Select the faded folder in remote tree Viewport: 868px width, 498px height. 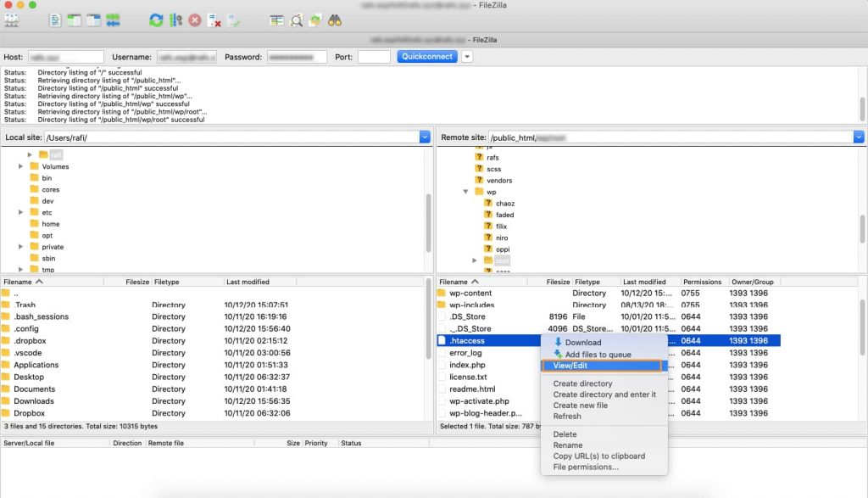tap(505, 215)
